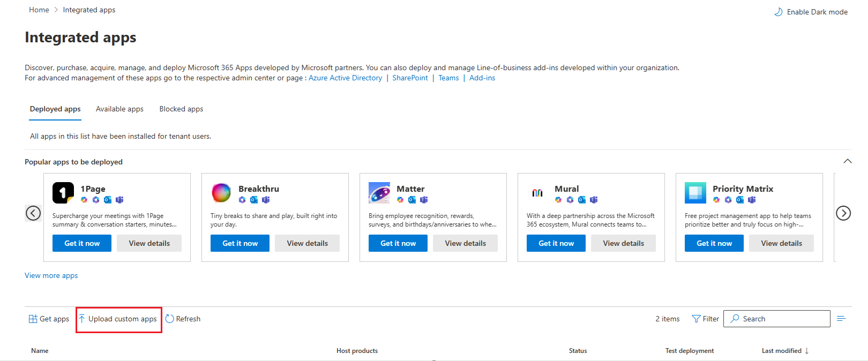The image size is (868, 361).
Task: Show next popular apps with right arrow
Action: pyautogui.click(x=843, y=213)
